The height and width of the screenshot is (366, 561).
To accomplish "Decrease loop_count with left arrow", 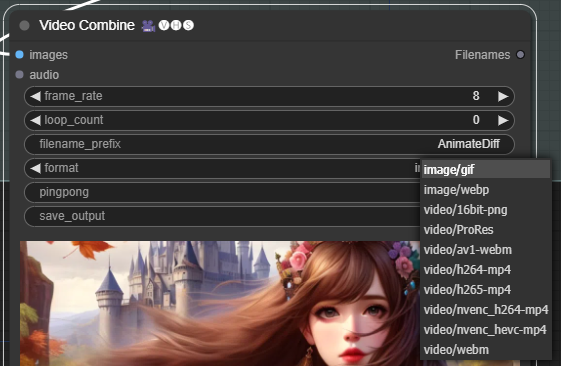I will point(35,120).
